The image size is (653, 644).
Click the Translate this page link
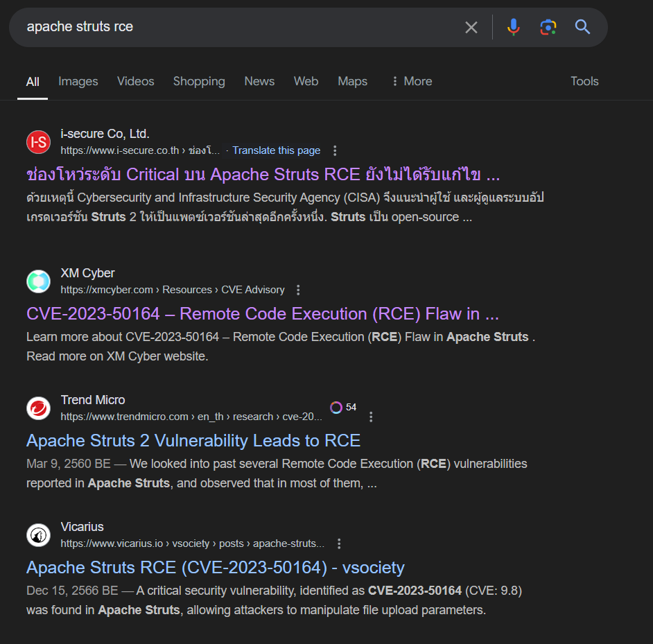276,150
